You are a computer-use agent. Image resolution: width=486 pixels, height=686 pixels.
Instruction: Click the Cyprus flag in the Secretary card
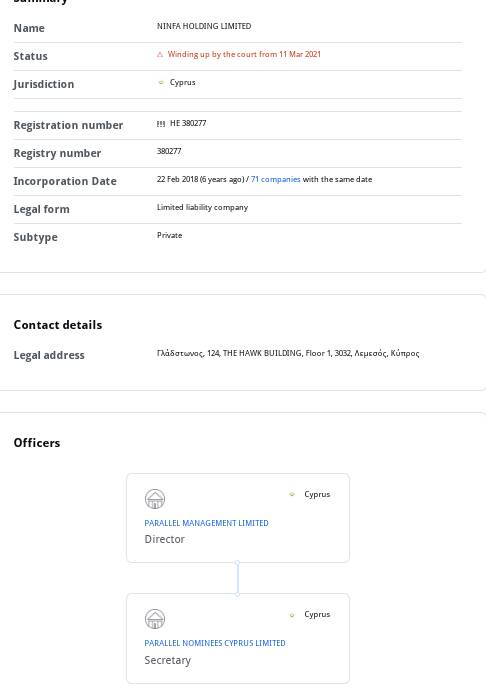pos(292,615)
